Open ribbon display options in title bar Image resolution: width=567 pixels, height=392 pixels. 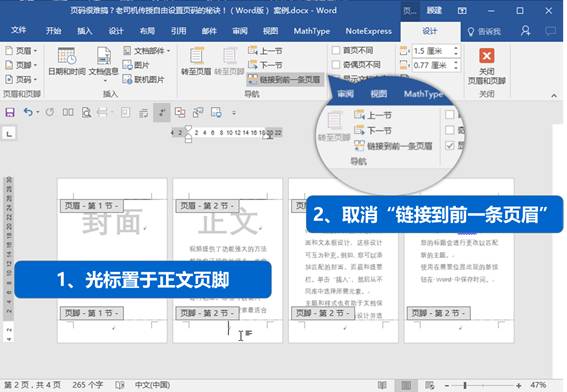(x=462, y=11)
